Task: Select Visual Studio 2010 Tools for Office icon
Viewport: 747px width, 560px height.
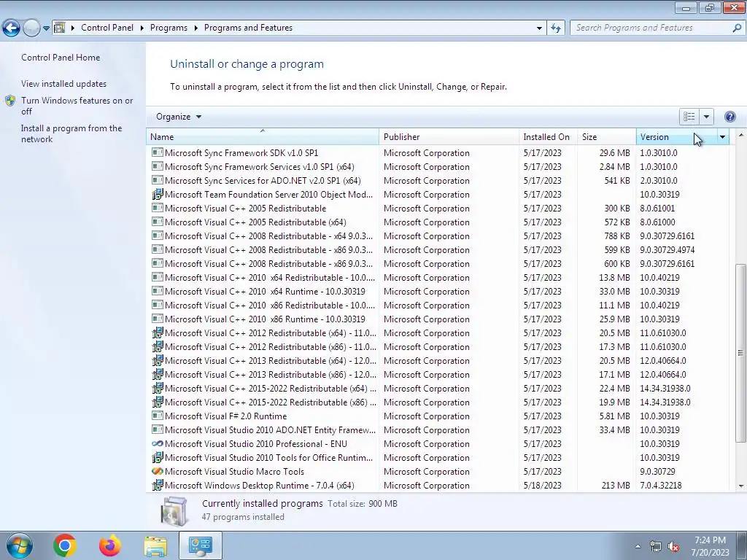Action: (158, 458)
